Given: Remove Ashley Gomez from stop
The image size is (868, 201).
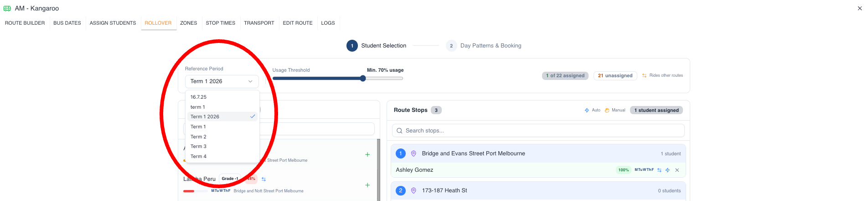Looking at the screenshot, I should (x=677, y=170).
